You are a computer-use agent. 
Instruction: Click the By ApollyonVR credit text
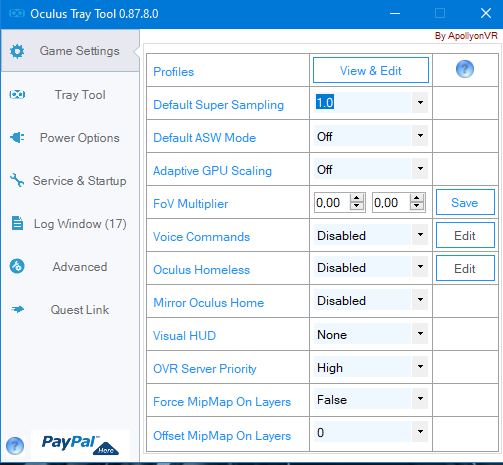point(466,36)
